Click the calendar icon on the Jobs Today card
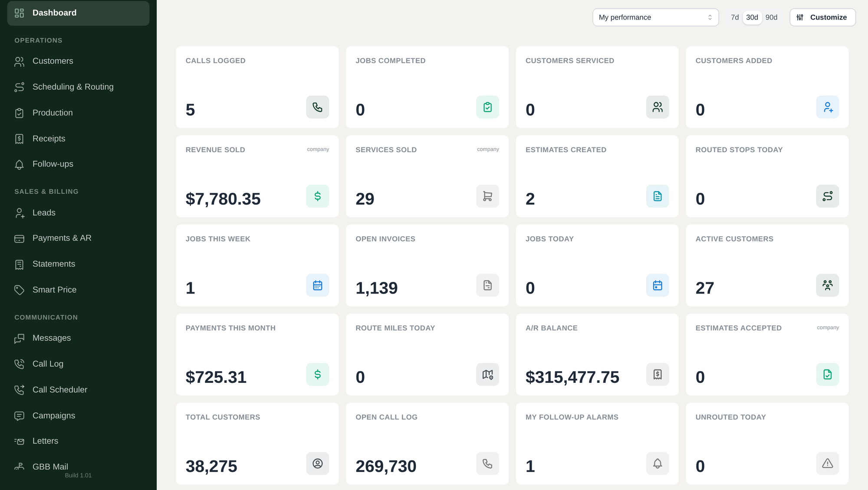Viewport: 868px width, 490px height. [x=658, y=285]
